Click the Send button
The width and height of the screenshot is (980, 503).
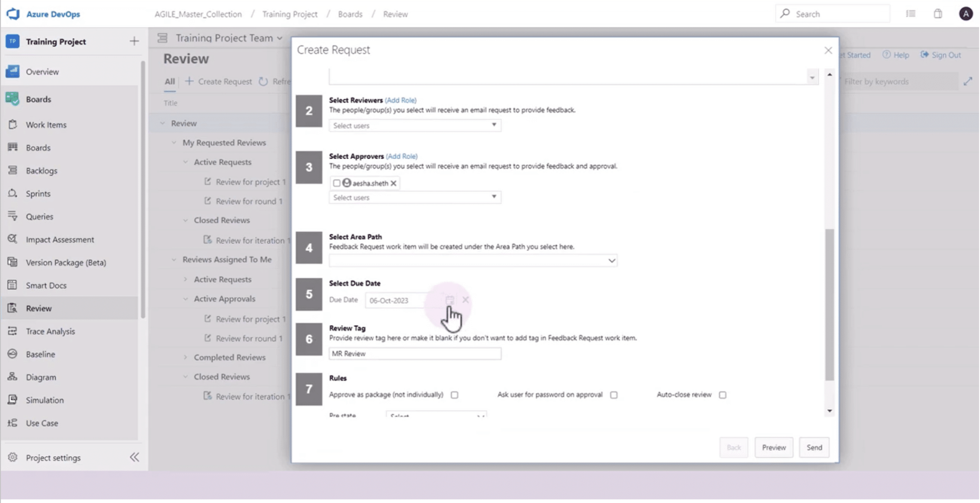click(x=813, y=448)
